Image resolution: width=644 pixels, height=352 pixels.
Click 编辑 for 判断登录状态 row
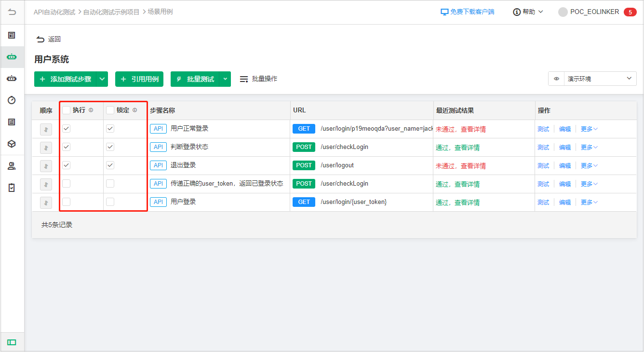coord(565,148)
